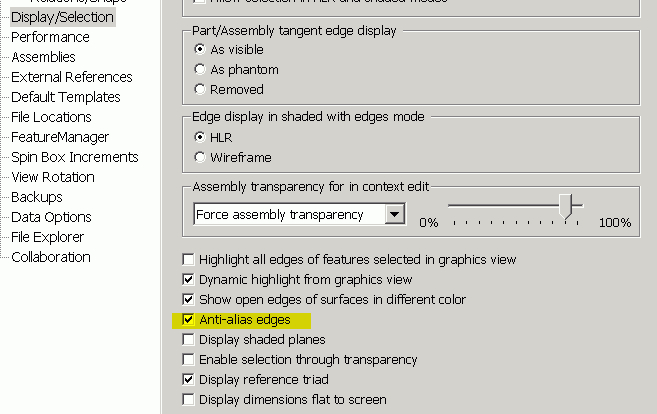Viewport: 657px width, 414px height.
Task: Enable Display shaded planes checkbox
Action: (x=189, y=339)
